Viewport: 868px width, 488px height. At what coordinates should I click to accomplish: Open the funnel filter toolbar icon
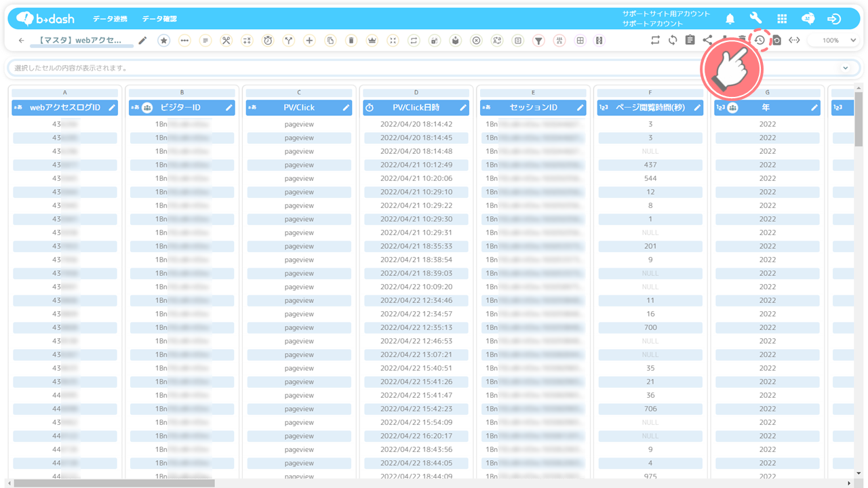pyautogui.click(x=538, y=41)
